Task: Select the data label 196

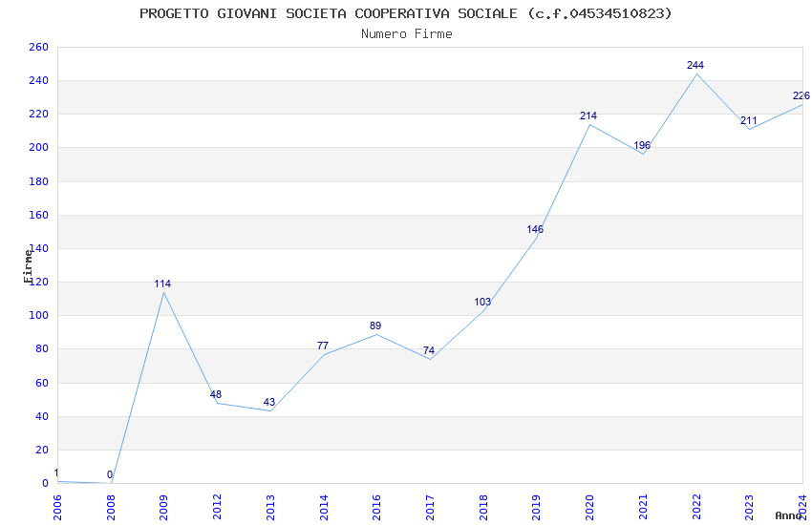Action: click(x=642, y=145)
